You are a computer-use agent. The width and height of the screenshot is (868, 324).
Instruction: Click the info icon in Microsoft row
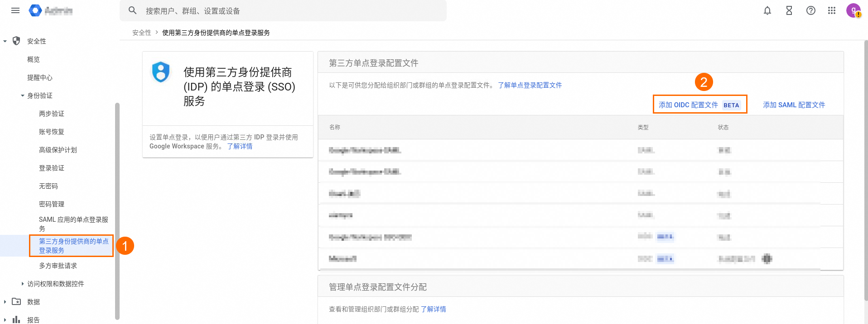point(767,258)
